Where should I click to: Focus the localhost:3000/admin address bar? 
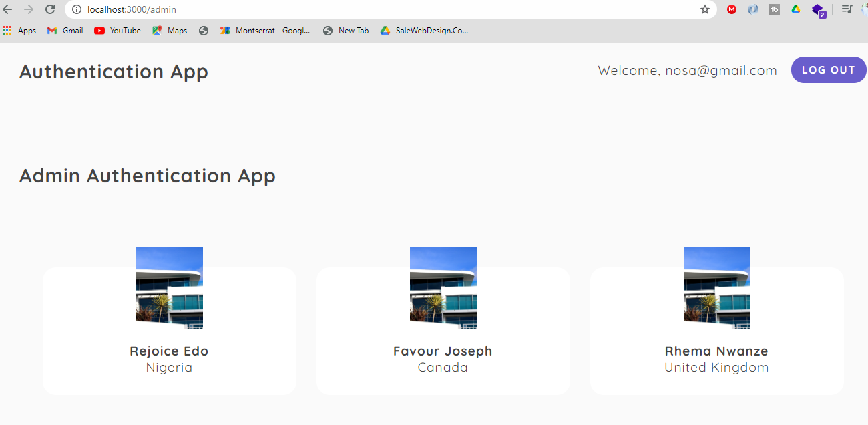point(391,9)
